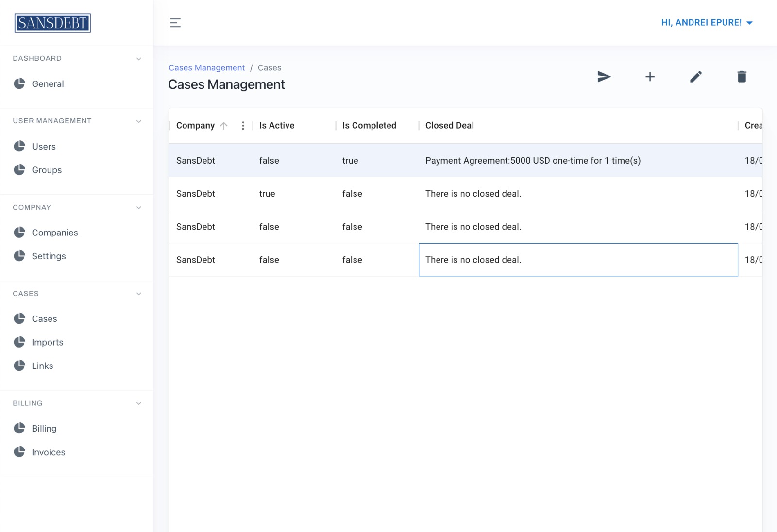Collapse the Compnay section chevron

[139, 208]
